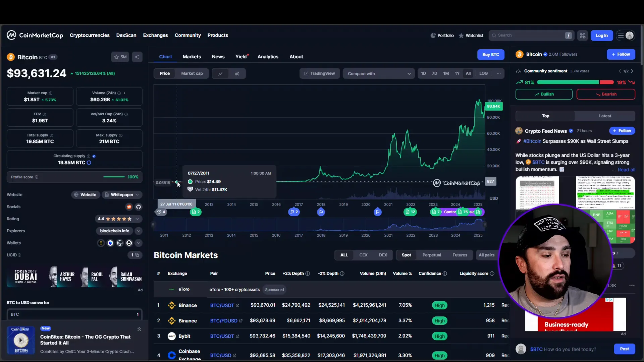The width and height of the screenshot is (644, 362).
Task: Open +2% Depth info icon
Action: (308, 274)
